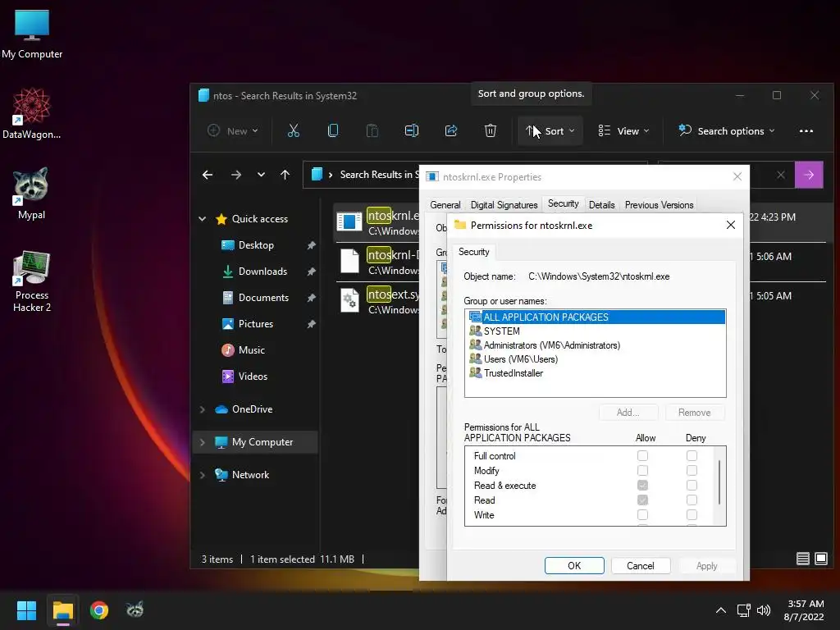The height and width of the screenshot is (630, 840).
Task: Switch to the Details tab
Action: [x=601, y=204]
